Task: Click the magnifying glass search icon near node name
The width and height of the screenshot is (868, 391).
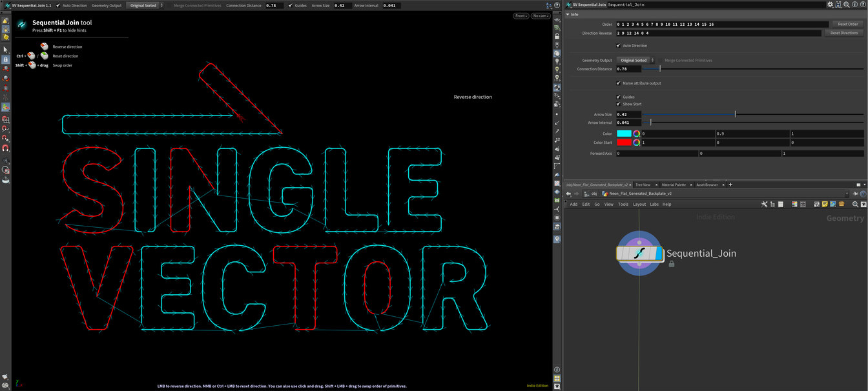Action: pyautogui.click(x=846, y=5)
